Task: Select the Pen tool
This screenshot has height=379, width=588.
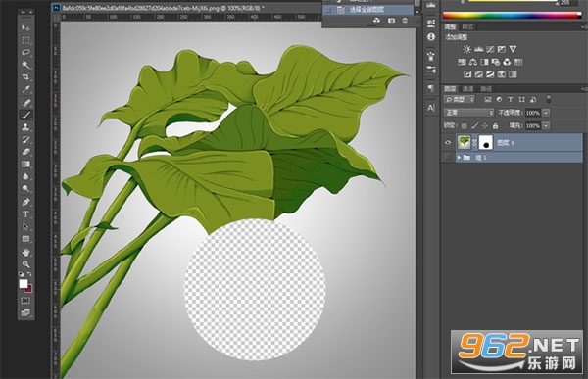Action: click(x=25, y=202)
